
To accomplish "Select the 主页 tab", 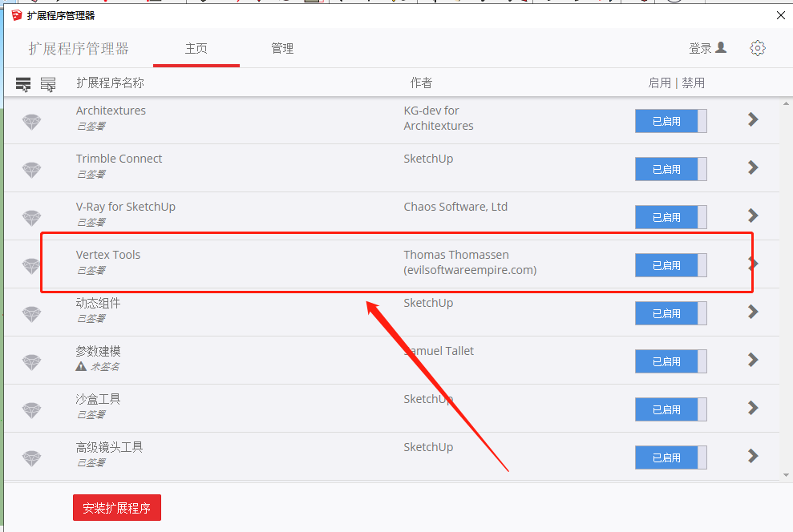I will [x=196, y=49].
